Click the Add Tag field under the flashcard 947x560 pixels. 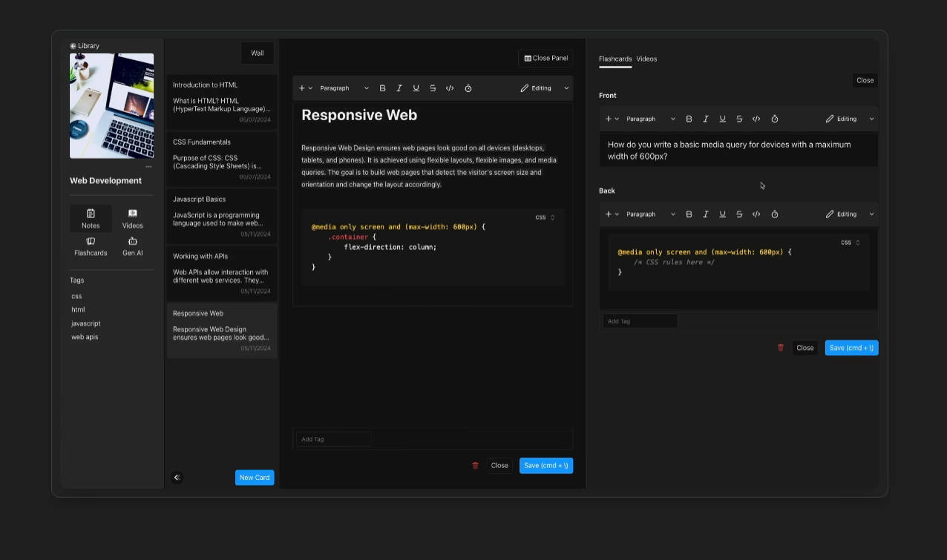point(640,321)
